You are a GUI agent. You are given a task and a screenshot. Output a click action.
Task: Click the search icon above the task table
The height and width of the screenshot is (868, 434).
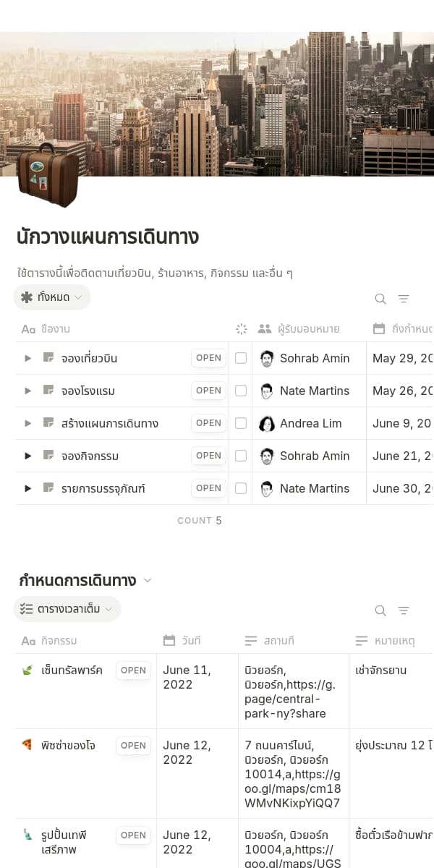pos(380,298)
